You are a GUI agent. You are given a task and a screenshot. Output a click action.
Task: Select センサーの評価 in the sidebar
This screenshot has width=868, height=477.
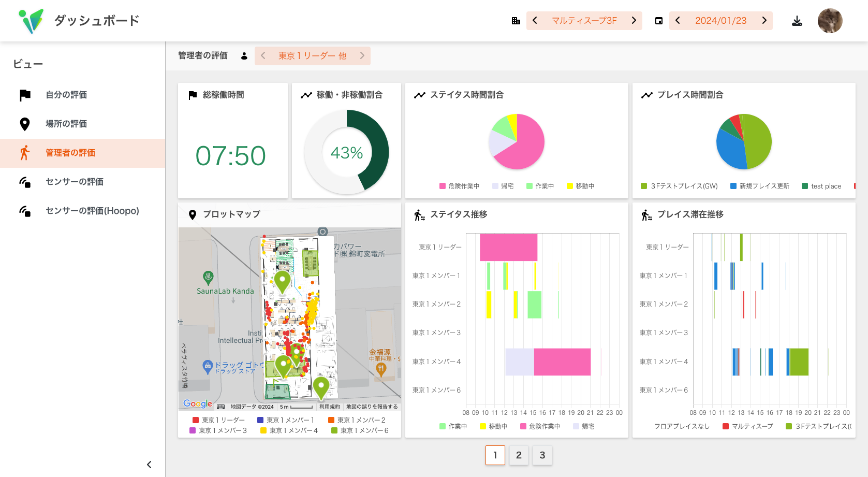pos(75,182)
